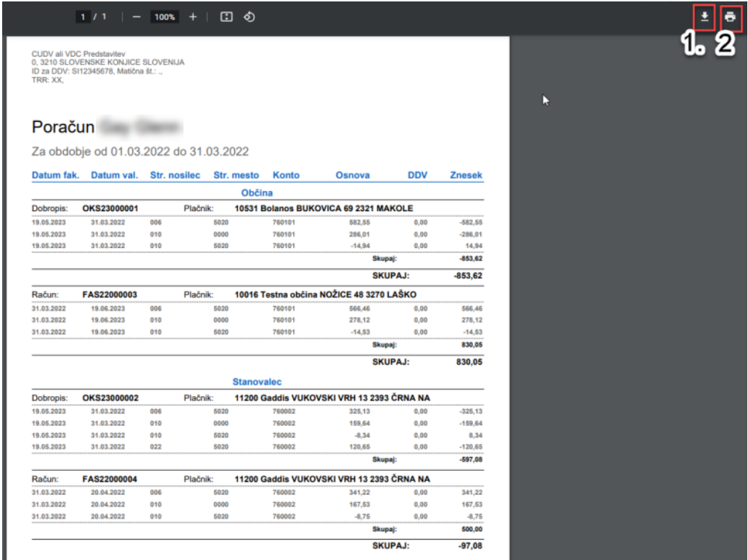748x560 pixels.
Task: Click the SKUPAJ total -97,08
Action: coord(470,545)
